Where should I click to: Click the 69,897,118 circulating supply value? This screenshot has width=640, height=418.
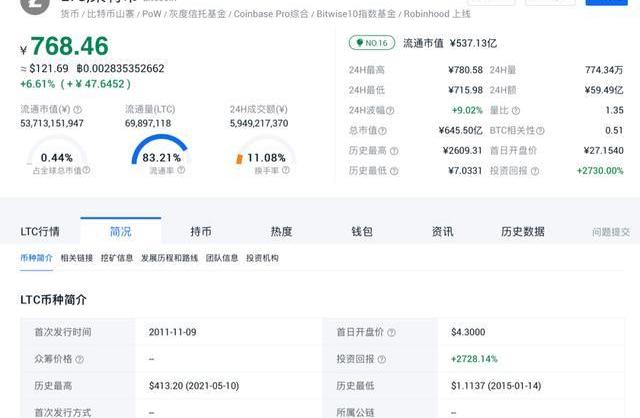[148, 123]
